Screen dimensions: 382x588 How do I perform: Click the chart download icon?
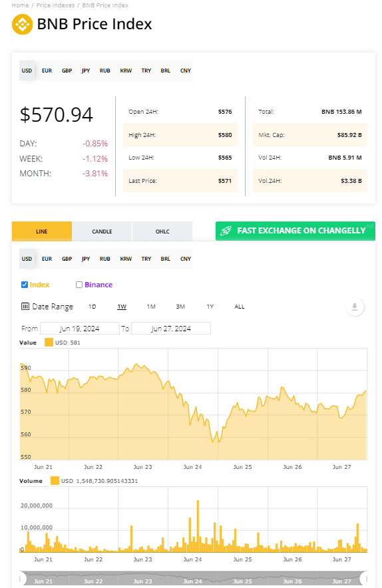click(355, 307)
